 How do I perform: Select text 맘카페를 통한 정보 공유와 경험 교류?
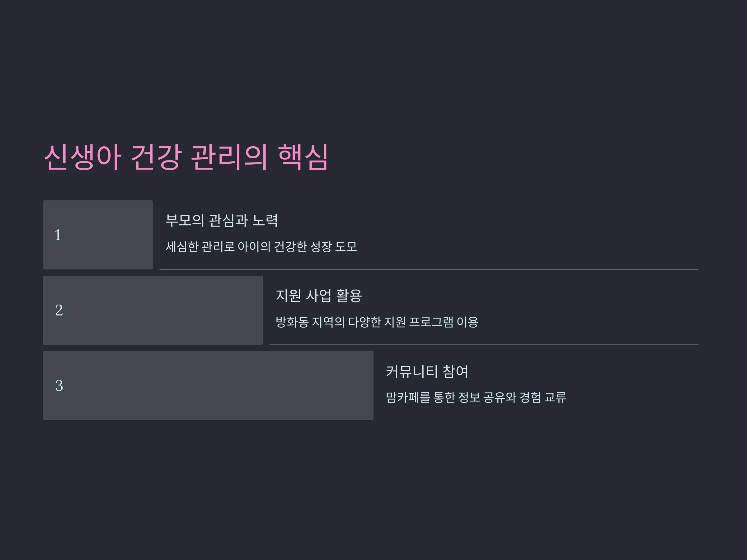(476, 397)
